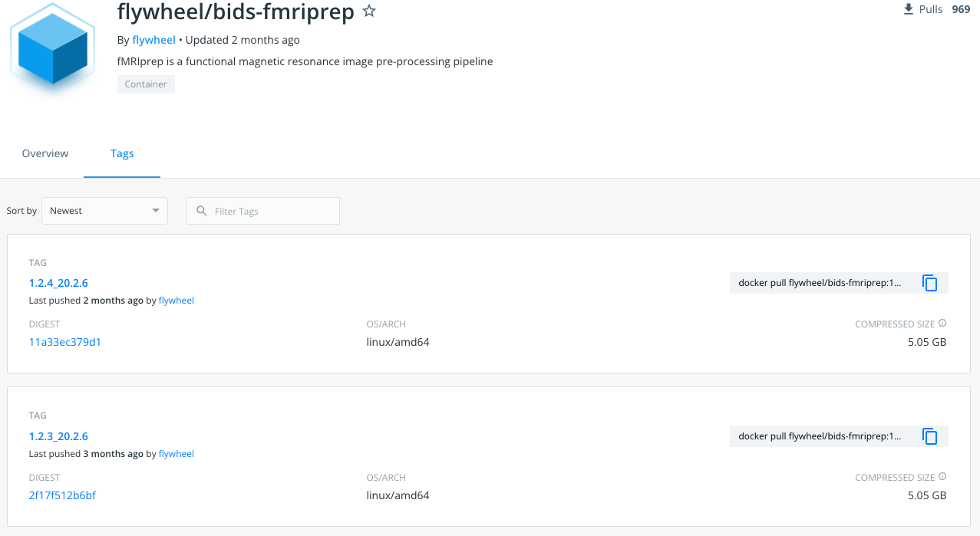
Task: Switch to the Overview tab
Action: pos(45,153)
